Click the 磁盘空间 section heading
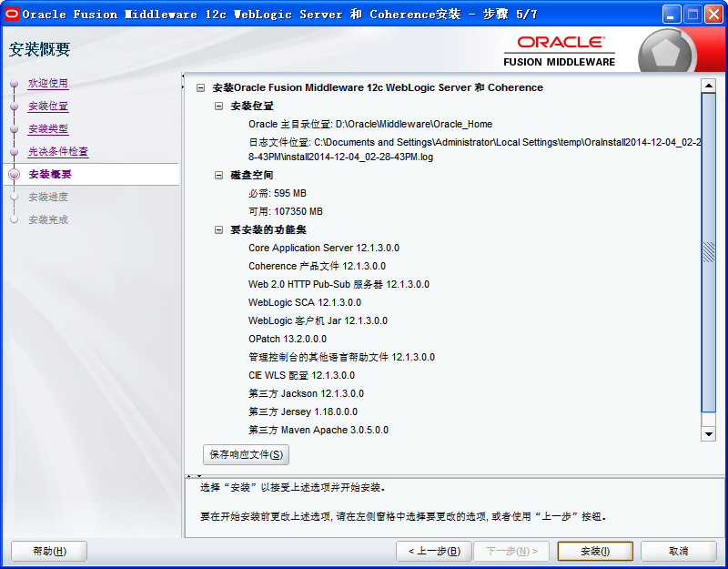The image size is (728, 569). click(252, 175)
